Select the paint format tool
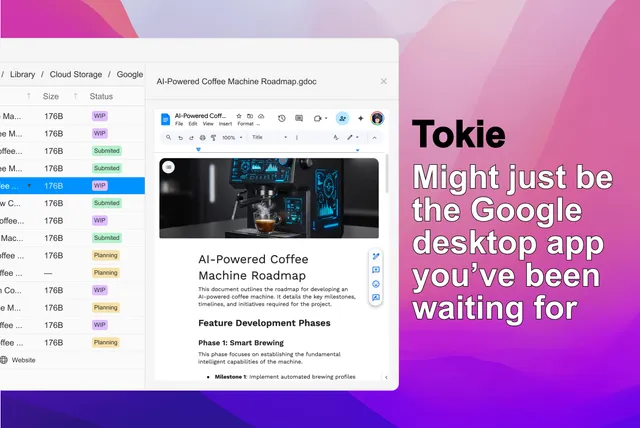This screenshot has width=640, height=428. pos(213,137)
